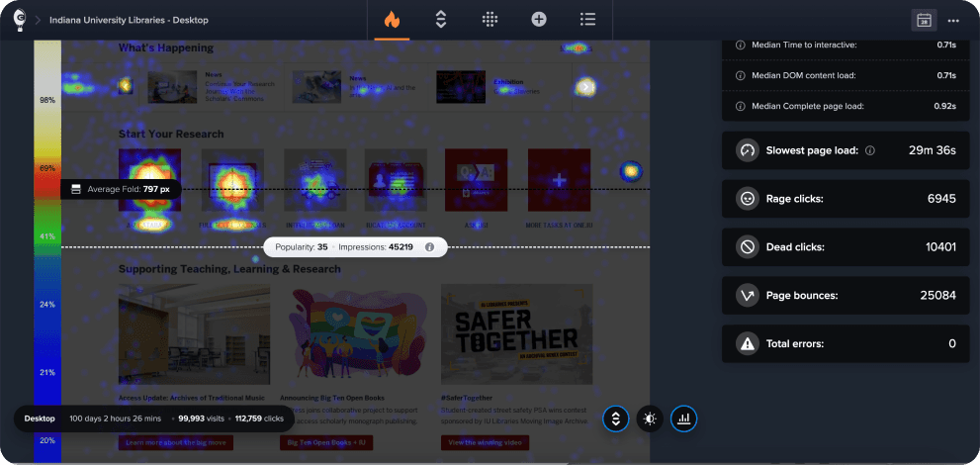Open the Total errors card value 0
This screenshot has height=465, width=980.
click(x=952, y=343)
